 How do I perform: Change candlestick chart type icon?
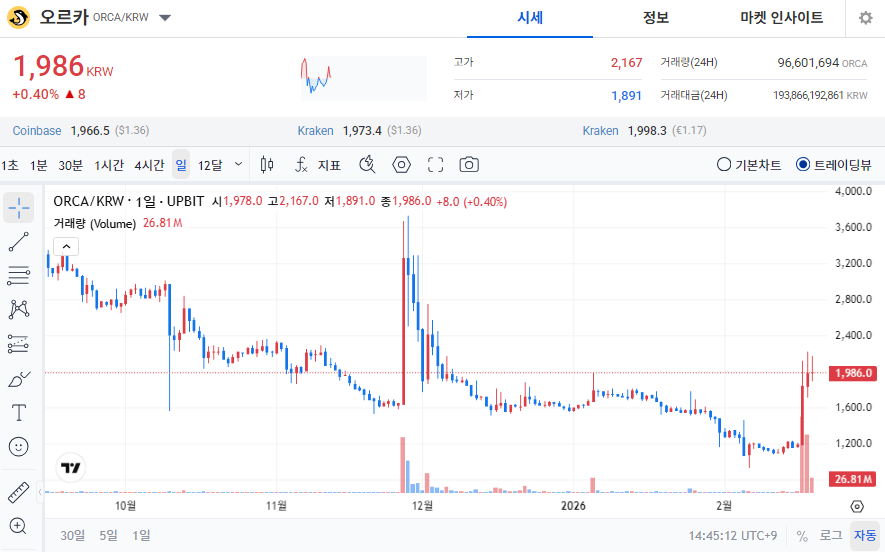[x=267, y=165]
